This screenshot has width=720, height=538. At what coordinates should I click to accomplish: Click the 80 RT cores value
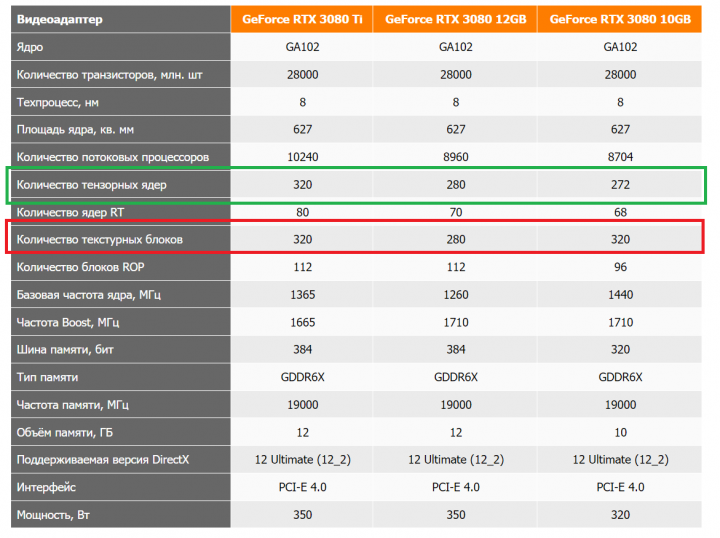(303, 212)
